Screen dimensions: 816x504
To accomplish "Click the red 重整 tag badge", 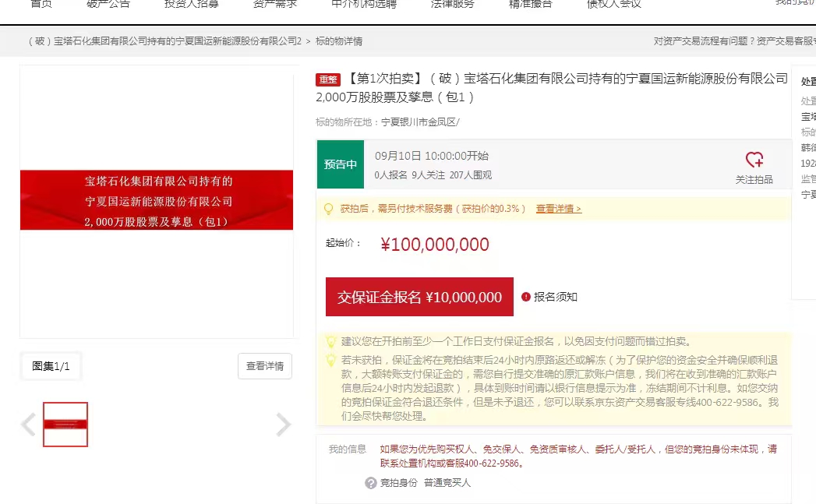I will (328, 79).
